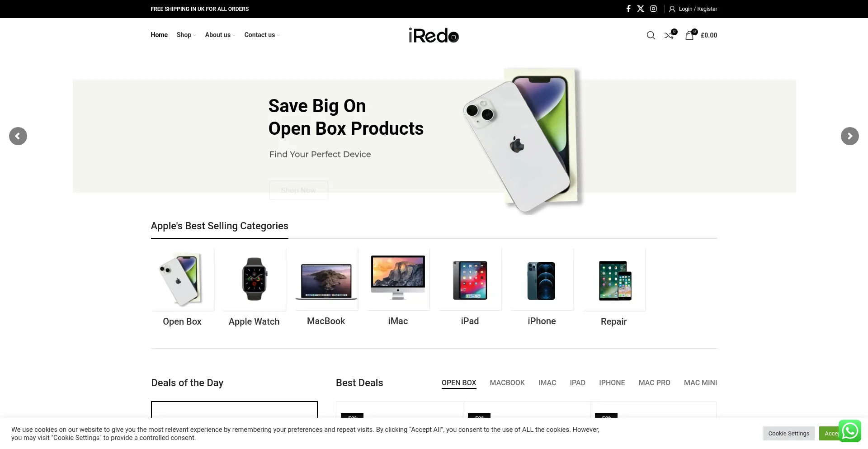The width and height of the screenshot is (868, 449).
Task: Click Login / Register link
Action: [693, 9]
